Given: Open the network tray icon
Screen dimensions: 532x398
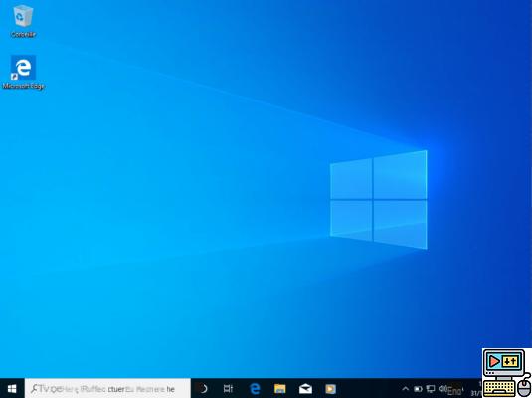Looking at the screenshot, I should [431, 389].
